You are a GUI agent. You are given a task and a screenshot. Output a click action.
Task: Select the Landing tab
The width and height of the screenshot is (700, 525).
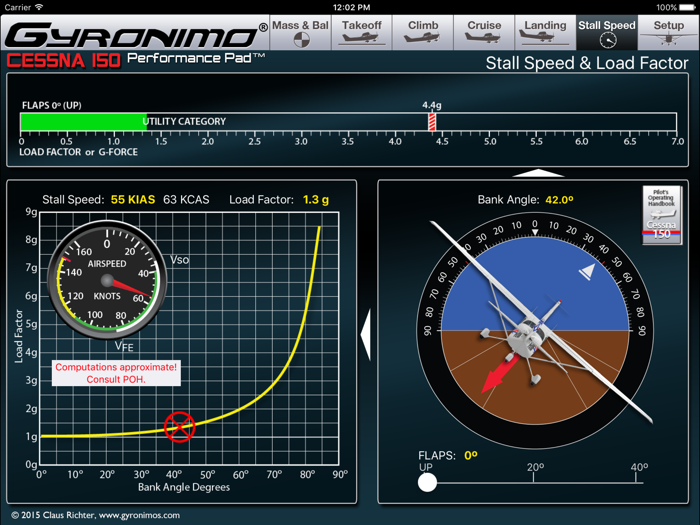coord(545,33)
